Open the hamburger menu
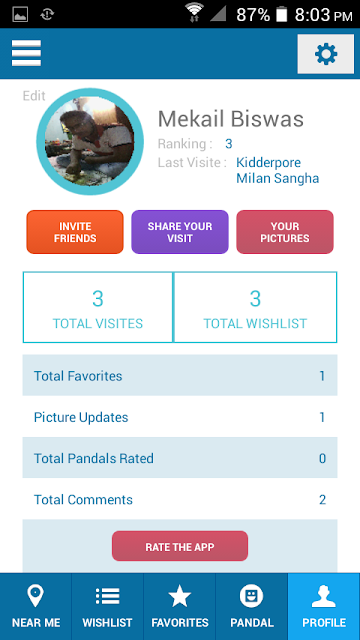Viewport: 360px width, 640px height. 26,53
